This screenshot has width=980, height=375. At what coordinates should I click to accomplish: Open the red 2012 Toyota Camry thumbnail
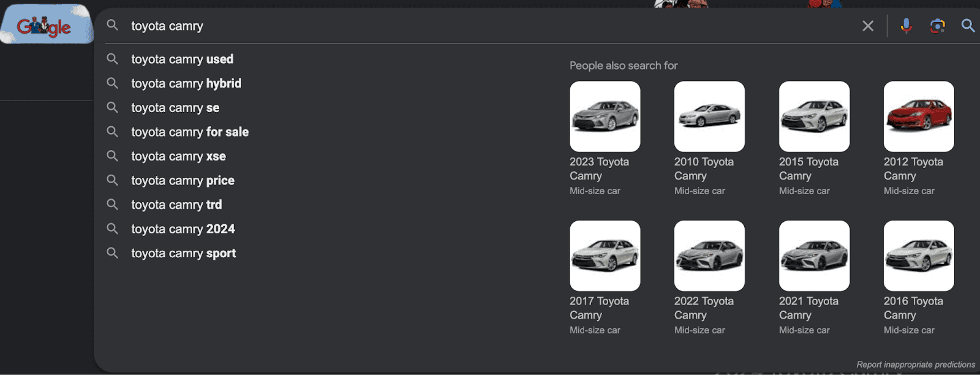919,116
